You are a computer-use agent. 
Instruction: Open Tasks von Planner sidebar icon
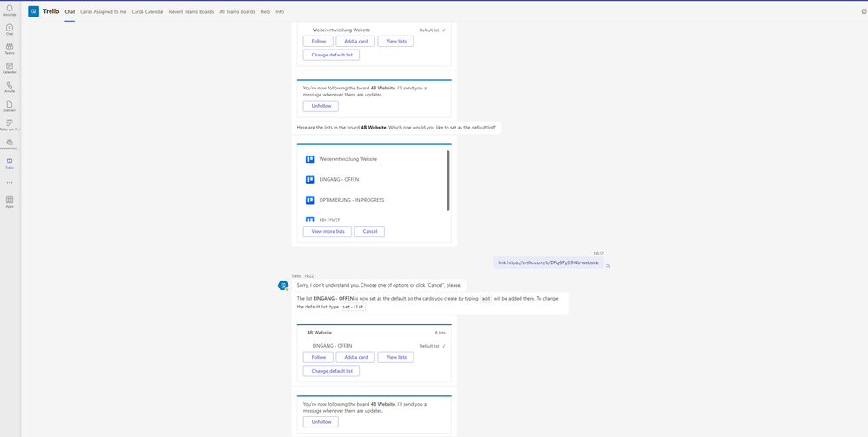click(10, 124)
